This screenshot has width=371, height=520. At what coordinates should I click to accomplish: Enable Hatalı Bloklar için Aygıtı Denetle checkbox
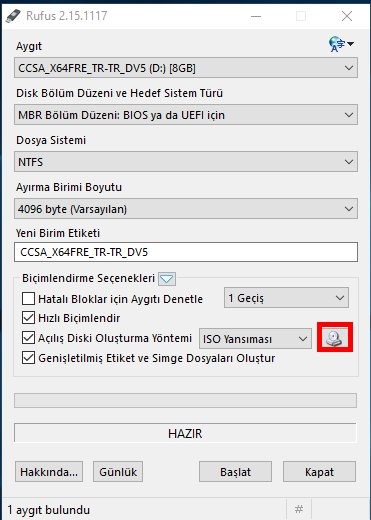pyautogui.click(x=28, y=299)
